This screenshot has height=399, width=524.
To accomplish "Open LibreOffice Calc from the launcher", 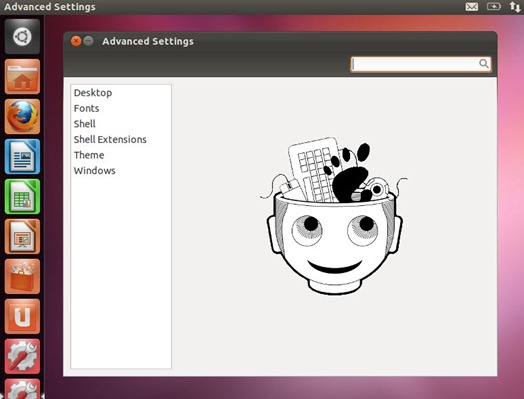I will tap(22, 196).
